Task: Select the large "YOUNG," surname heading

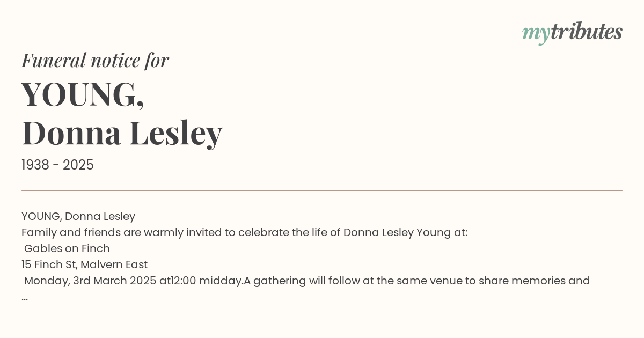Action: coord(83,94)
